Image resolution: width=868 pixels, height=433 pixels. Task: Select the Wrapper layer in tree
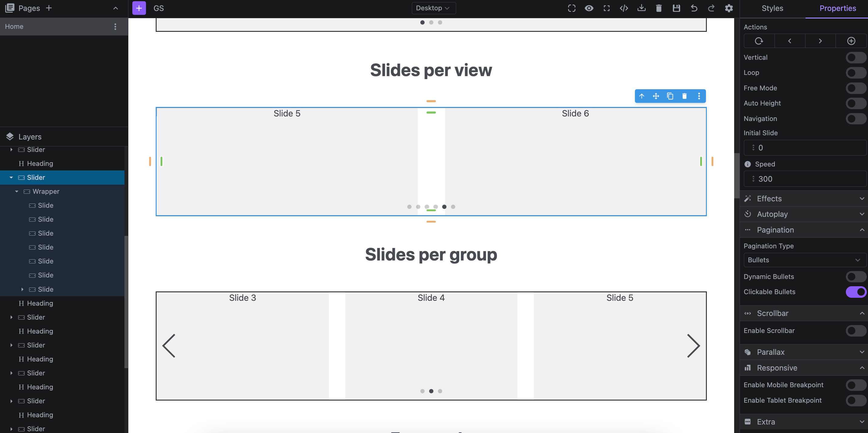pyautogui.click(x=46, y=192)
